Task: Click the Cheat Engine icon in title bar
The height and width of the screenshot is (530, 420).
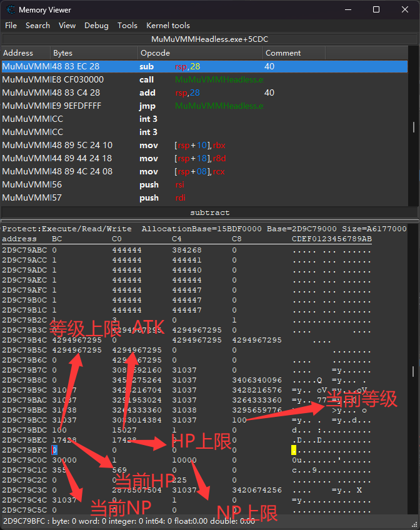Action: pos(11,10)
